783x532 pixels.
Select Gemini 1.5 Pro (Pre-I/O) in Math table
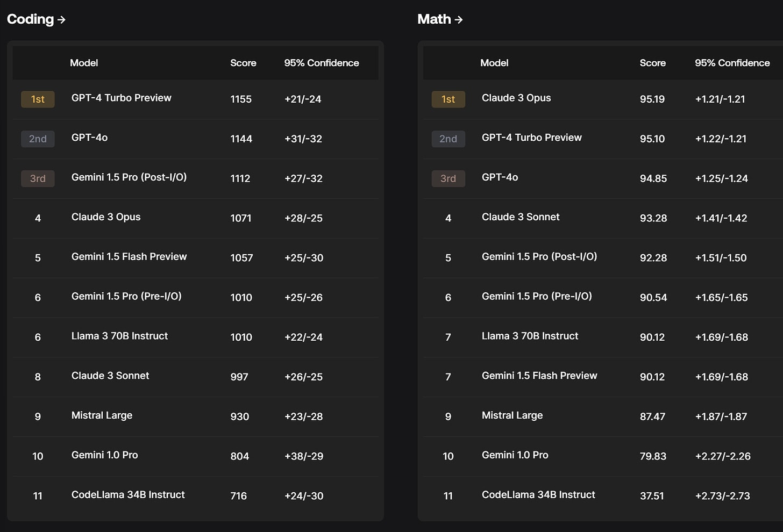click(x=537, y=296)
